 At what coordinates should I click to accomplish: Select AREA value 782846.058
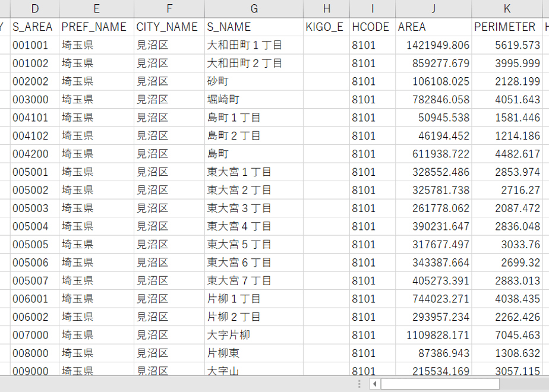[434, 99]
